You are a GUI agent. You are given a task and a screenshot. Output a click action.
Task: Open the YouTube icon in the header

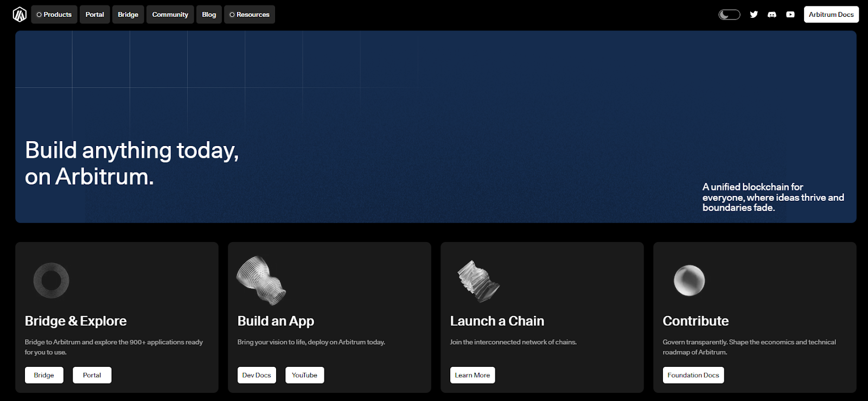(x=790, y=15)
